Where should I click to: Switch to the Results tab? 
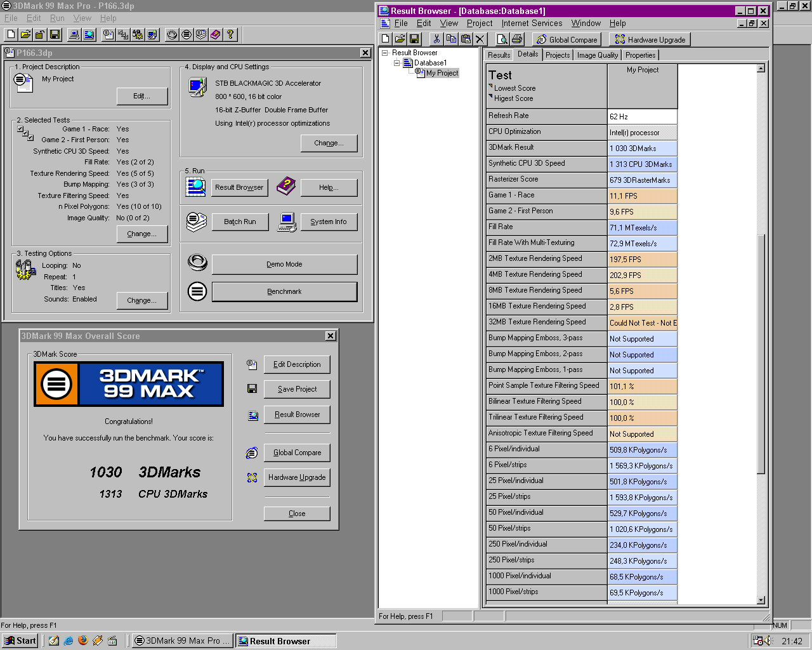coord(499,55)
